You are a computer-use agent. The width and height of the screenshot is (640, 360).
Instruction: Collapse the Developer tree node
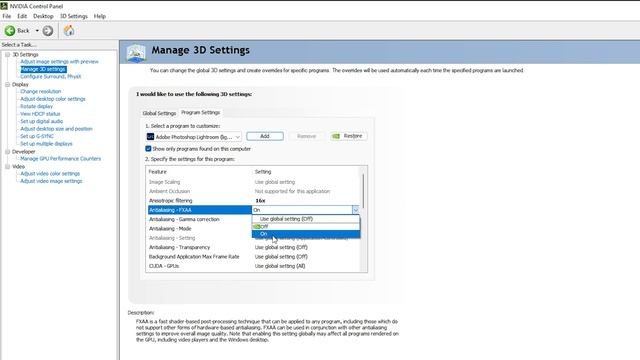tap(7, 151)
